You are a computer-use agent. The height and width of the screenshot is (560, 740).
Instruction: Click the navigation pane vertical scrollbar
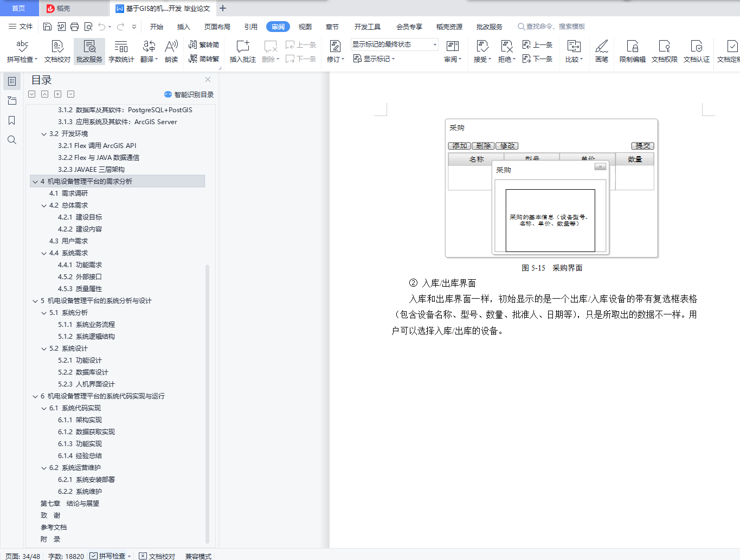point(207,404)
